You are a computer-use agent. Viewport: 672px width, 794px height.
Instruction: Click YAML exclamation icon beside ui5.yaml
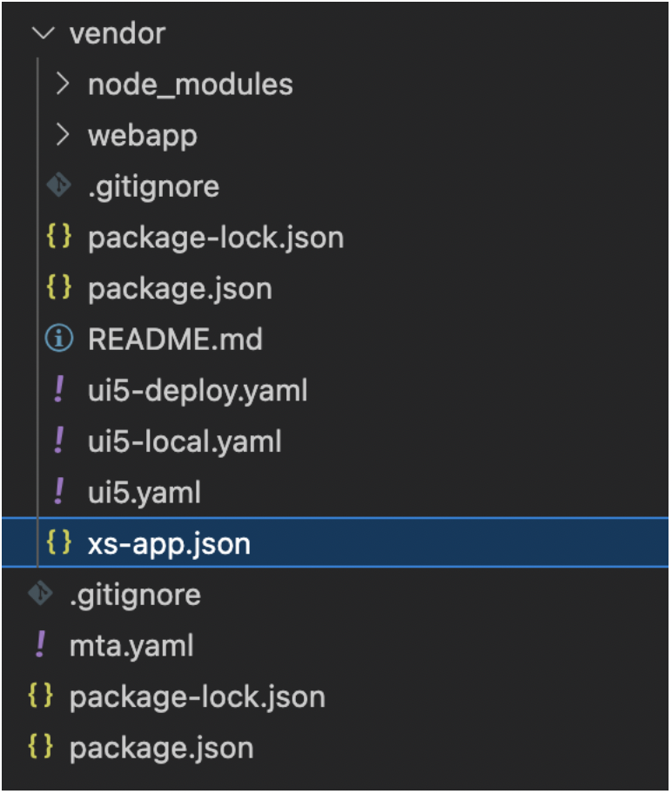pyautogui.click(x=59, y=491)
